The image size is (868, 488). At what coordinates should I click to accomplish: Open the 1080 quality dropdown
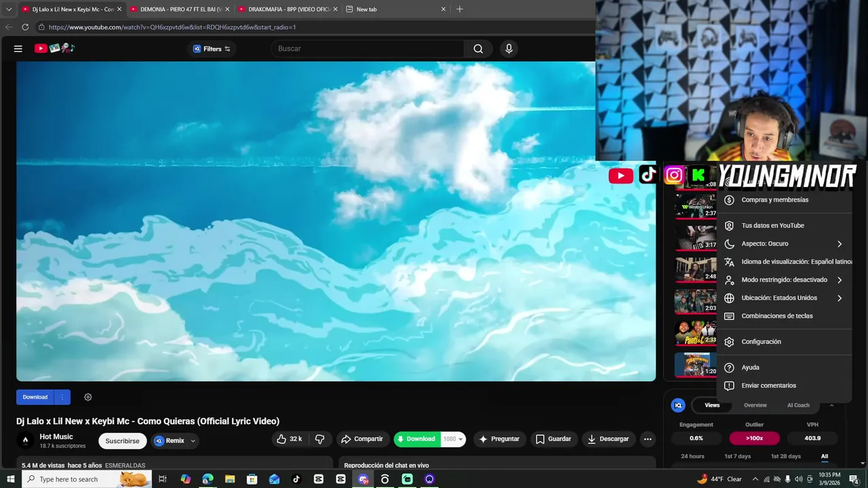point(453,439)
